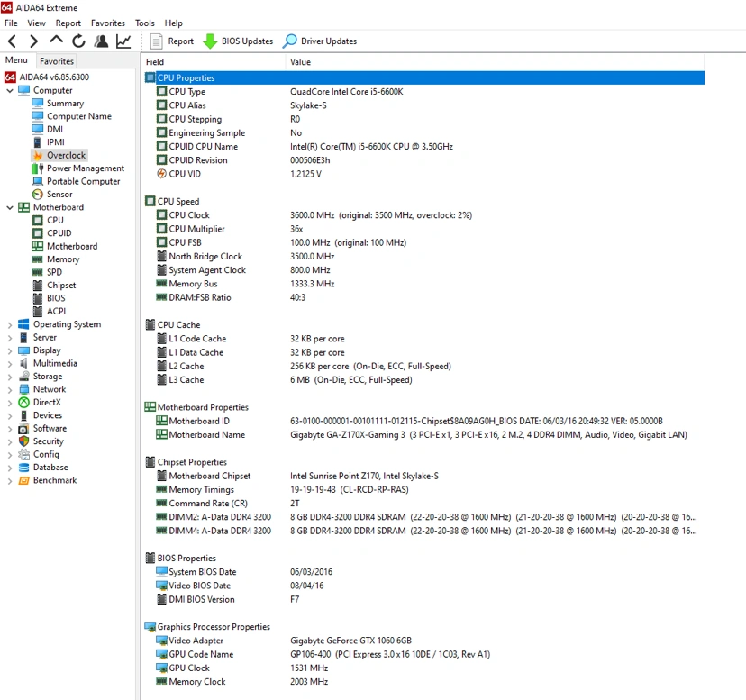Screen dimensions: 746x700
Task: Select the CPU Multiplier row
Action: click(424, 229)
